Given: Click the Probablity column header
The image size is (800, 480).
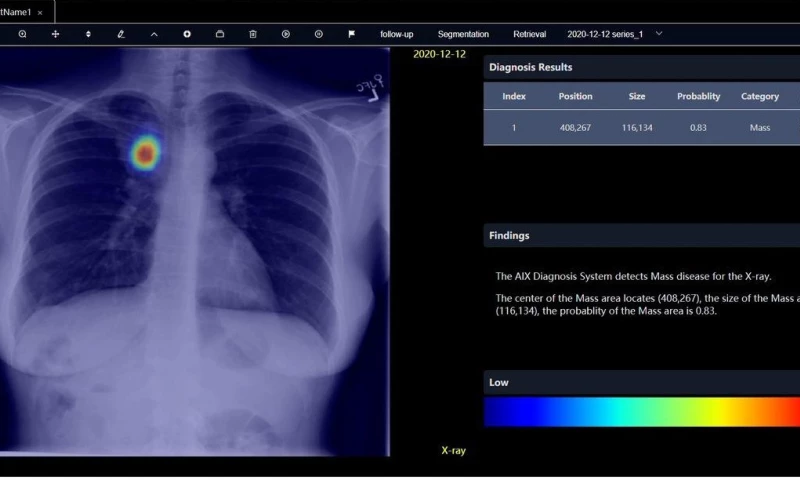Looking at the screenshot, I should 698,96.
